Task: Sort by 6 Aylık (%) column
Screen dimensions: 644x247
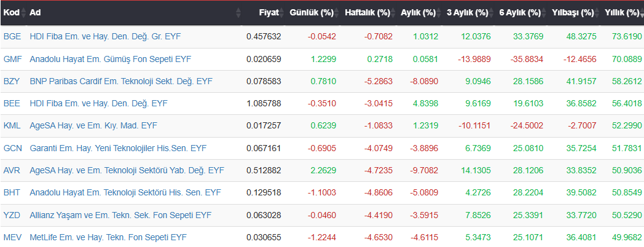Action: point(520,13)
